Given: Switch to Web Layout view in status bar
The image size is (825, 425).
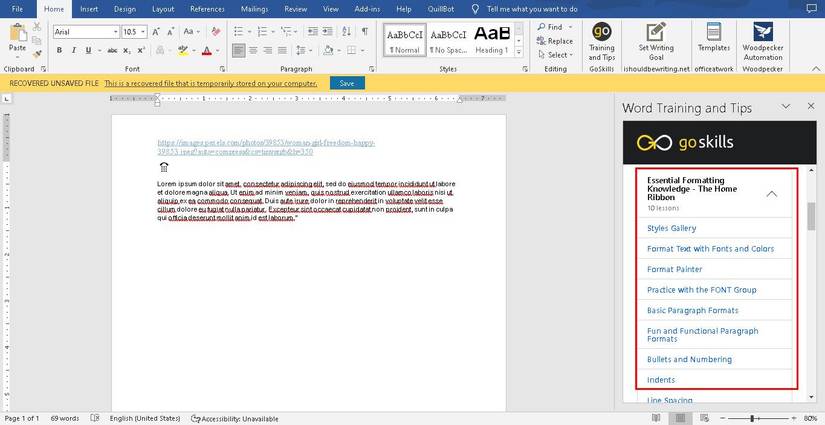Looking at the screenshot, I should tap(703, 418).
